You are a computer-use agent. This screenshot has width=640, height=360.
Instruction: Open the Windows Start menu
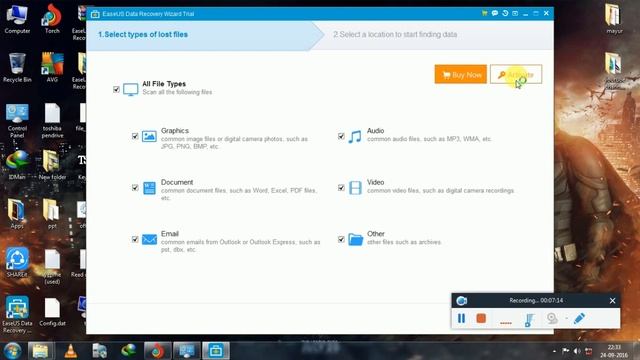click(12, 351)
